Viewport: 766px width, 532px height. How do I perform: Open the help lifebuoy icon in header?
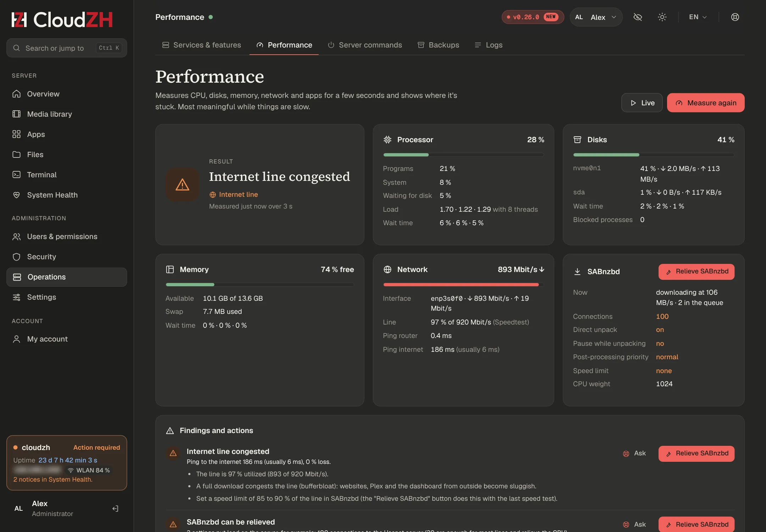pos(735,17)
